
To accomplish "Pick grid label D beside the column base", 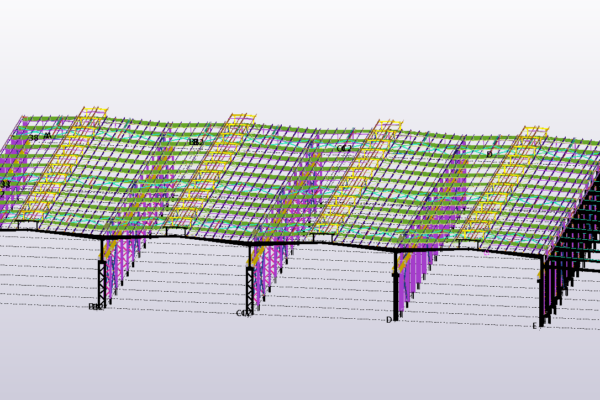I will click(x=389, y=320).
